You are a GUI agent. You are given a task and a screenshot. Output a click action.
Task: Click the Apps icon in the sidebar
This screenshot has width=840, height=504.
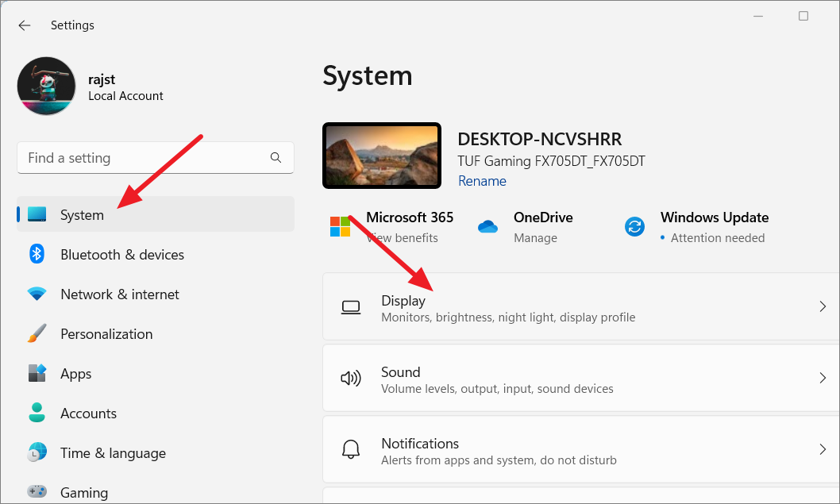click(37, 373)
